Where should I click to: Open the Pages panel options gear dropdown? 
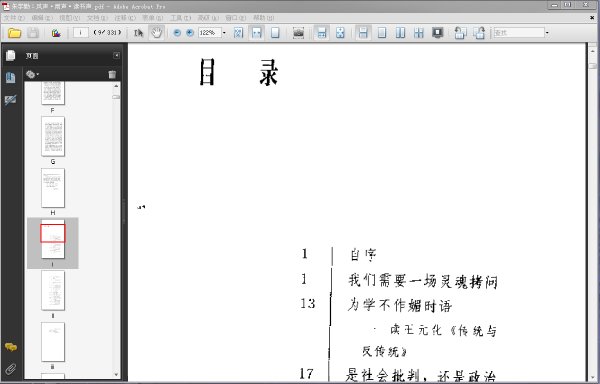33,75
